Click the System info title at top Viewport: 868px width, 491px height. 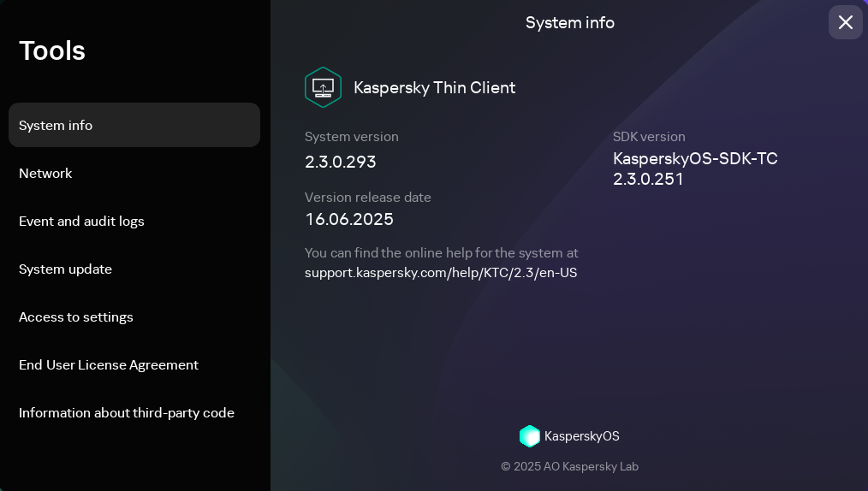click(570, 22)
